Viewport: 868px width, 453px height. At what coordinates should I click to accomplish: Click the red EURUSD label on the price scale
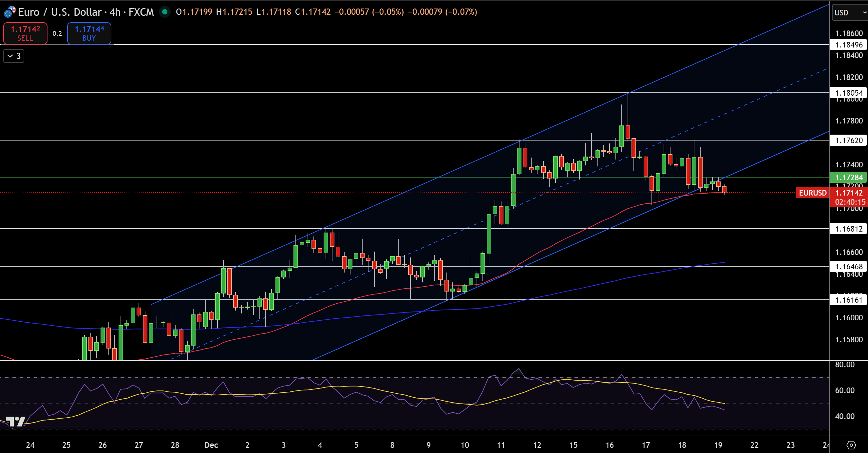[814, 193]
